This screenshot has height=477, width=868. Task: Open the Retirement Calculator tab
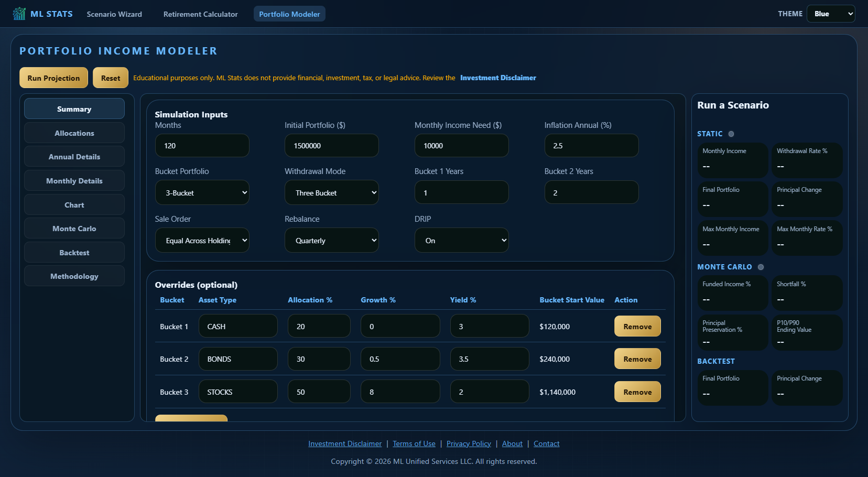[200, 14]
